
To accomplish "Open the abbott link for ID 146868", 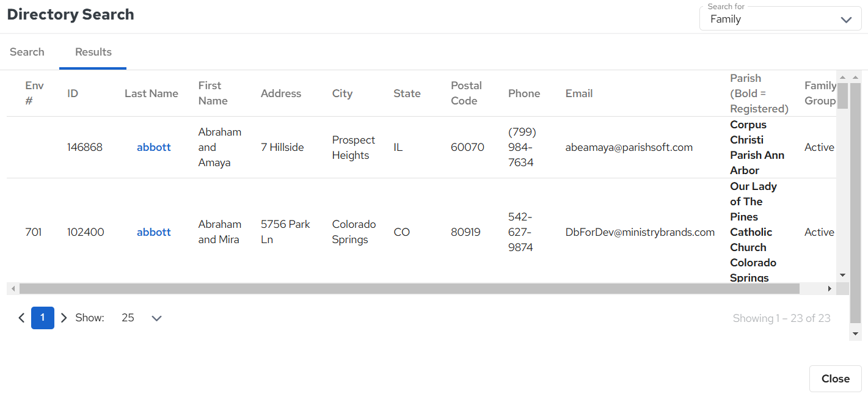I will point(153,147).
